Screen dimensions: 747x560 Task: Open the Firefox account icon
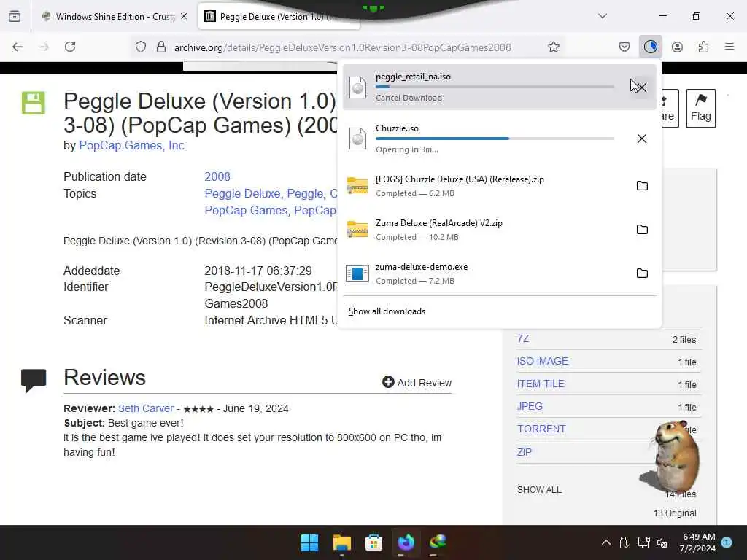click(x=677, y=47)
